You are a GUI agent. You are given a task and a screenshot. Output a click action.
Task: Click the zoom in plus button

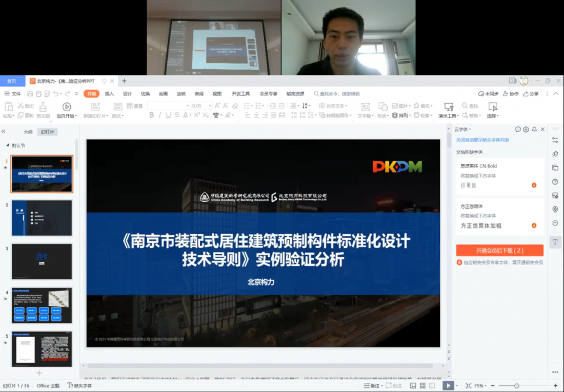click(x=555, y=385)
